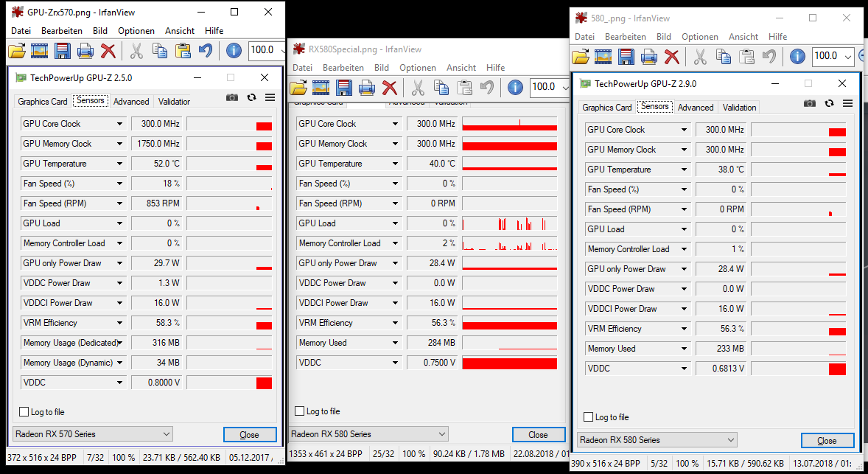Print icon in 580_.png window toolbar
Screen dimensions: 868x474
coord(648,57)
